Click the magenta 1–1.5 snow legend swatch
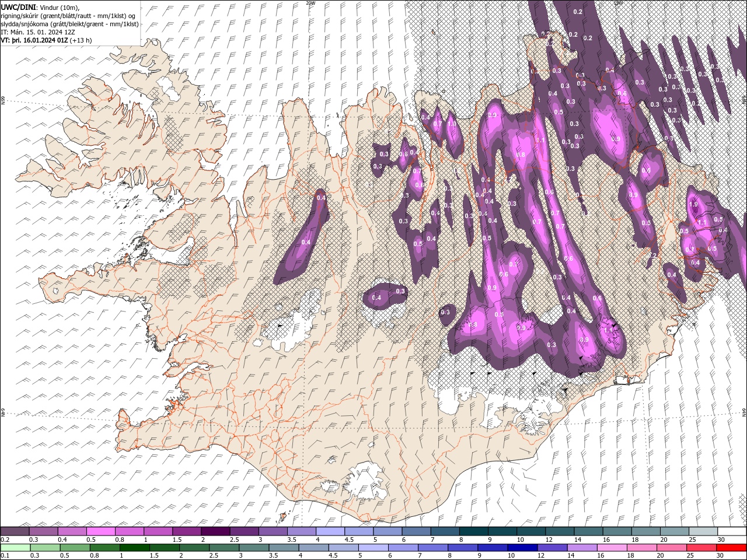This screenshot has height=560, width=747. click(x=158, y=531)
